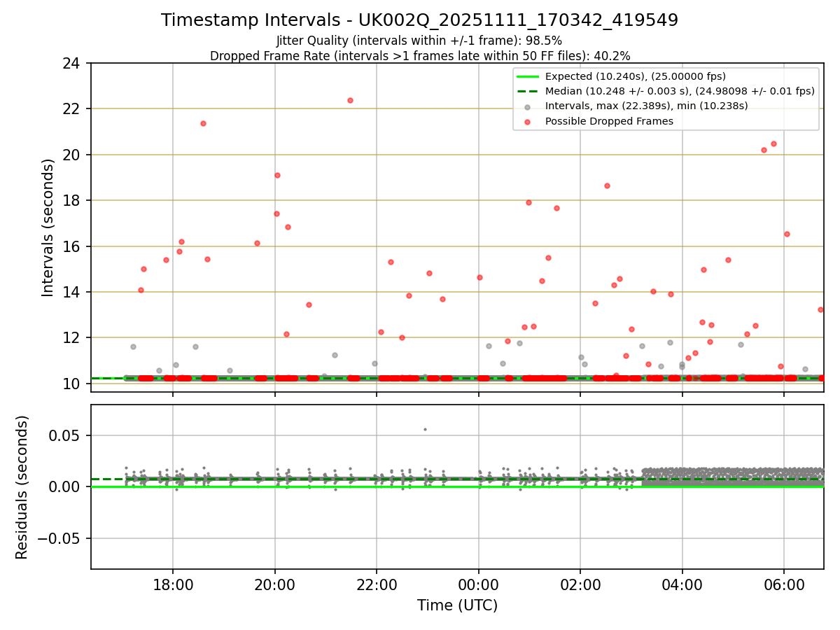
Task: Click the dashed dark-green Median swatch in legend
Action: [528, 91]
